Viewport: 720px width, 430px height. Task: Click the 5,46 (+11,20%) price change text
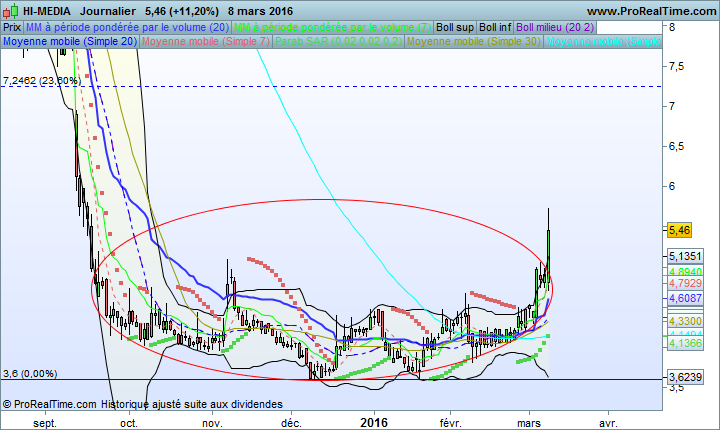point(181,11)
